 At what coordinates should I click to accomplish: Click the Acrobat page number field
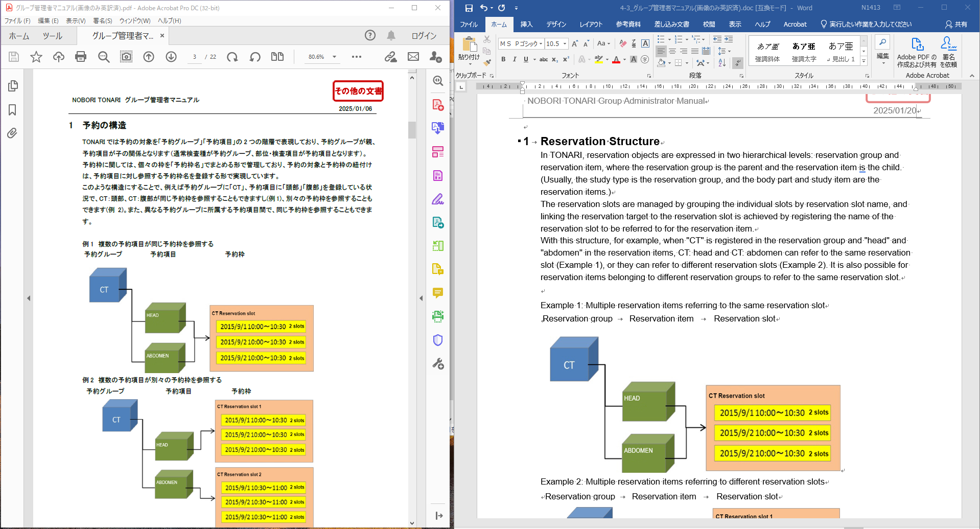[x=195, y=57]
